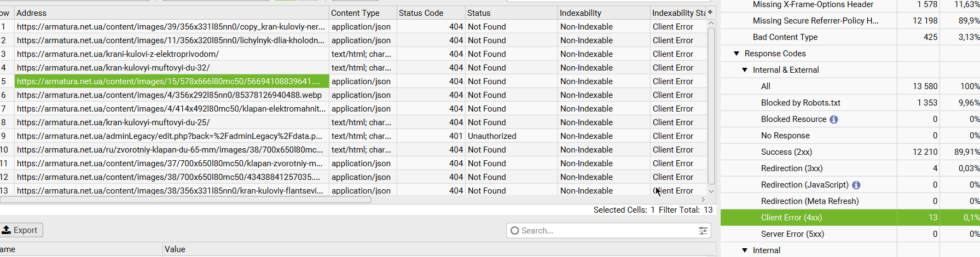Viewport: 980px width, 257px height.
Task: Select the All response codes filter
Action: click(766, 86)
